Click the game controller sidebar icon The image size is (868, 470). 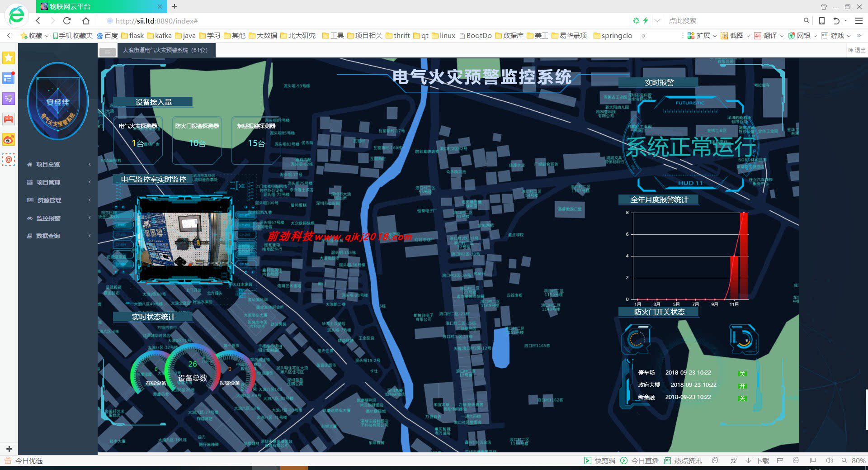(x=9, y=119)
